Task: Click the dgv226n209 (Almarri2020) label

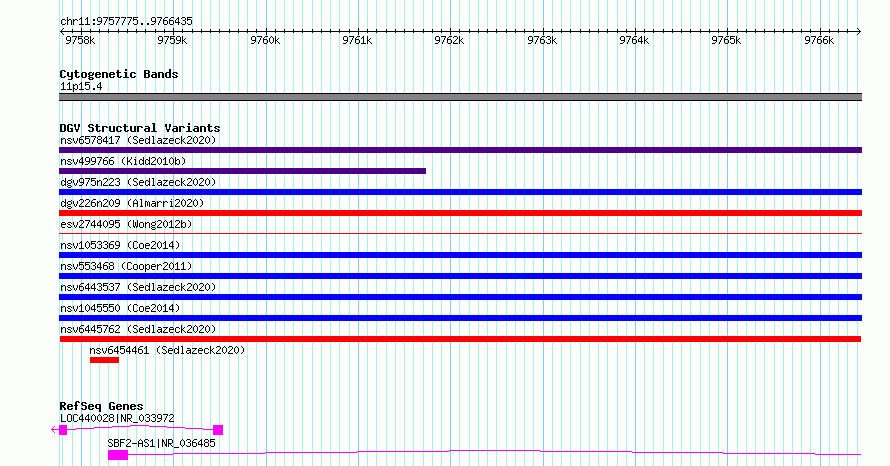Action: [x=132, y=203]
